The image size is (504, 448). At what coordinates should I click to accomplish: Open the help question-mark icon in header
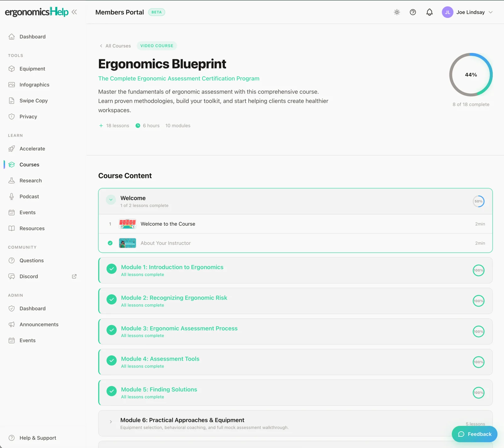tap(413, 12)
